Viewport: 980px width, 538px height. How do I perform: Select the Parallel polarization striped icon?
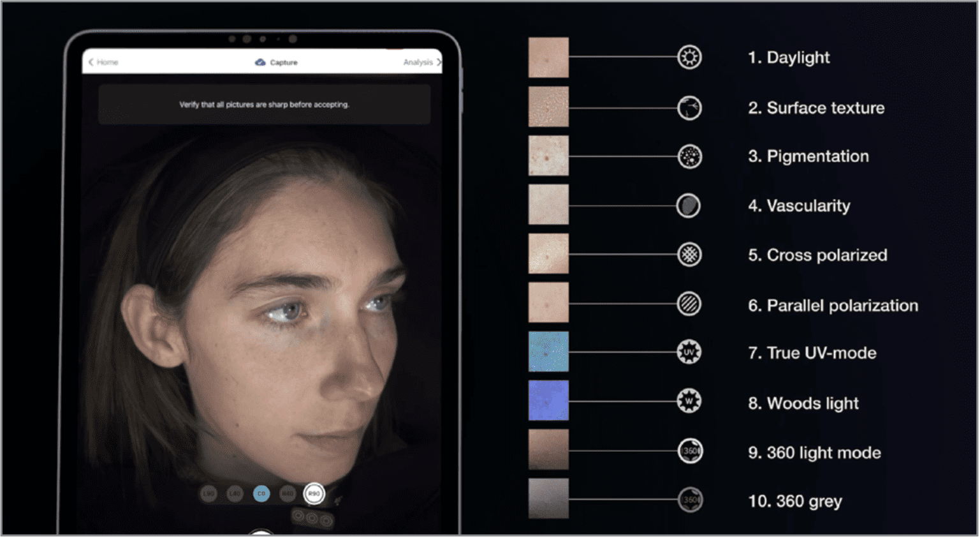click(x=689, y=304)
